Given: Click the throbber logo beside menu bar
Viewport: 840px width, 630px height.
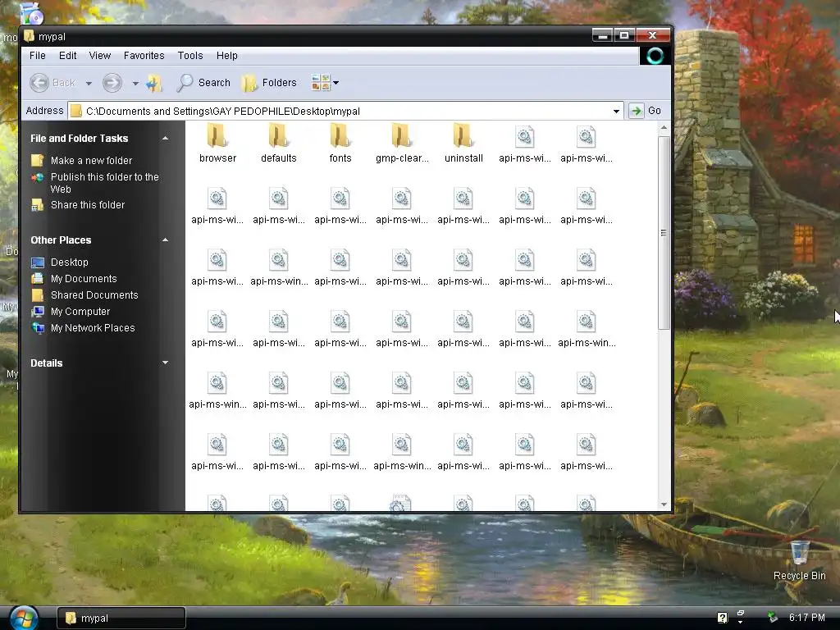Looking at the screenshot, I should point(655,56).
